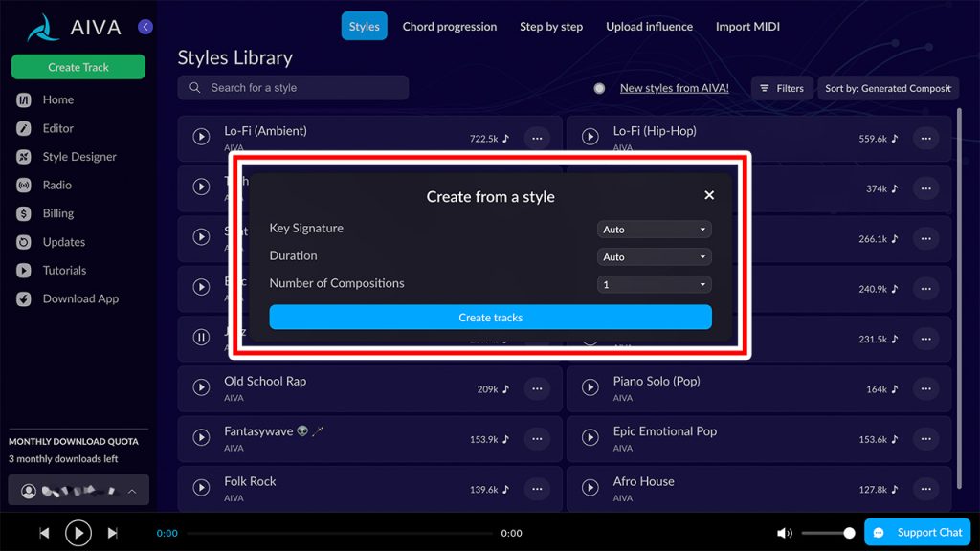Viewport: 980px width, 551px height.
Task: Switch to the Chord progression tab
Action: (450, 26)
